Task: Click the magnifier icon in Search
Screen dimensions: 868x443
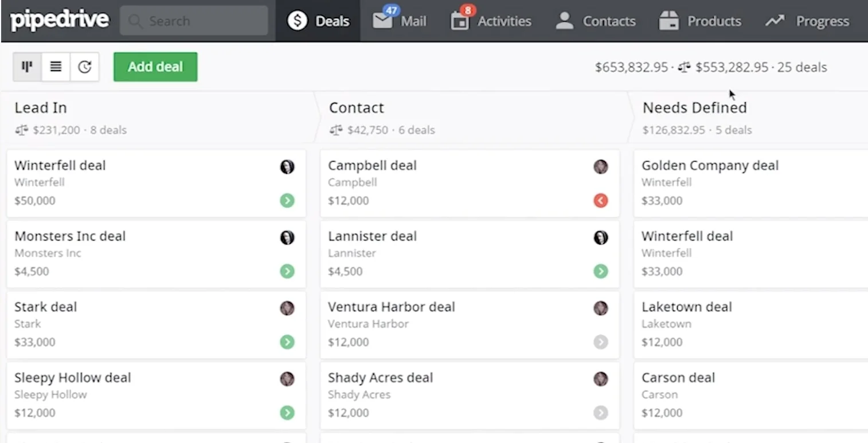Action: 135,21
